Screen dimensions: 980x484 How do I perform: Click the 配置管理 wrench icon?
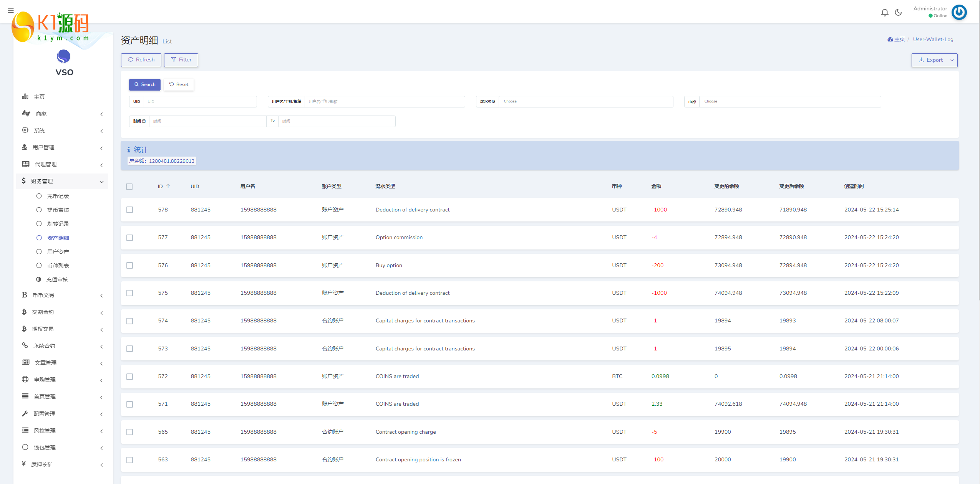click(x=25, y=413)
